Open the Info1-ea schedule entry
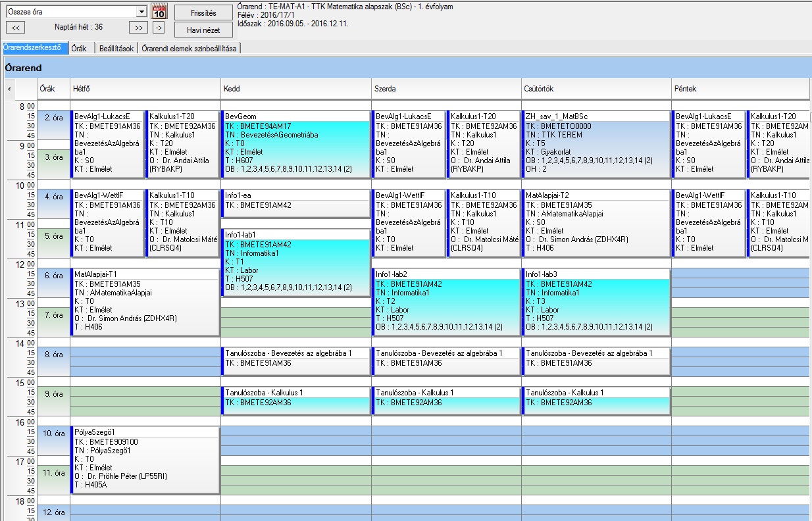 coord(295,204)
